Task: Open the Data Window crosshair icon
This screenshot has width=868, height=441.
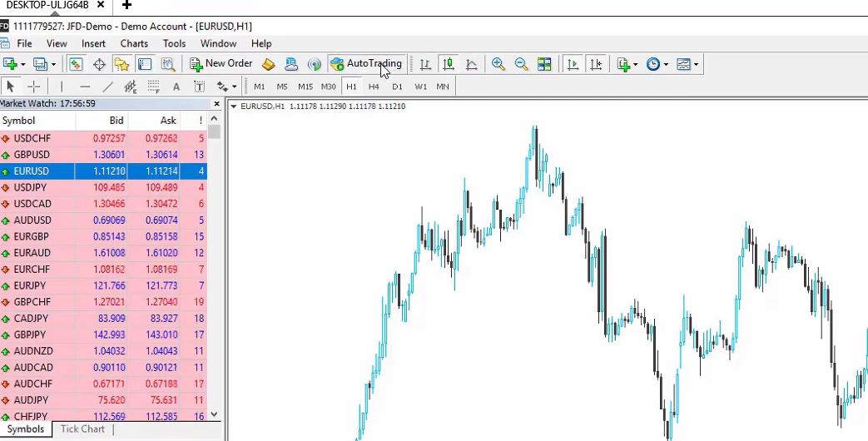Action: click(x=99, y=64)
